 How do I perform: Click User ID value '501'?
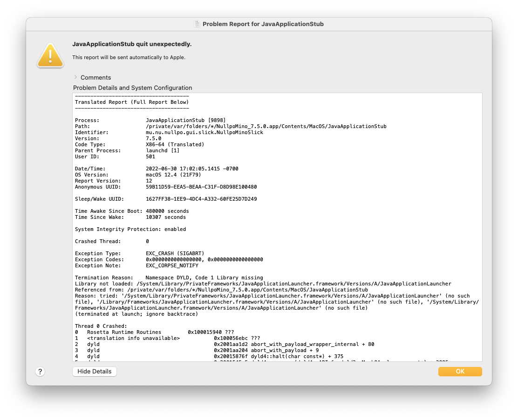pos(150,156)
